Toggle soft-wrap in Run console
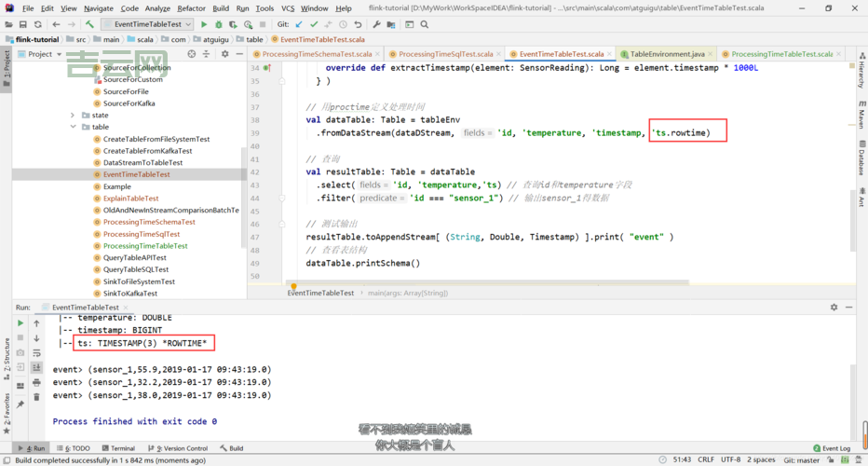This screenshot has width=868, height=466. (36, 352)
